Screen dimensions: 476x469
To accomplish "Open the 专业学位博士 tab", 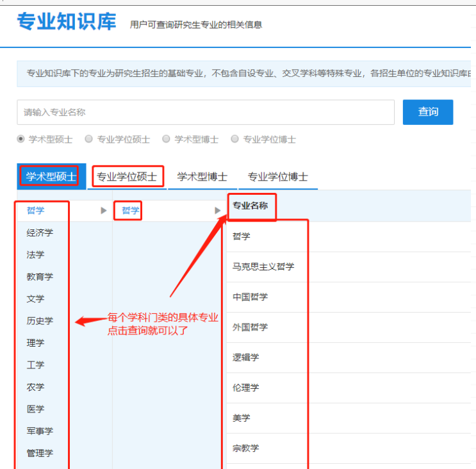I will point(278,177).
